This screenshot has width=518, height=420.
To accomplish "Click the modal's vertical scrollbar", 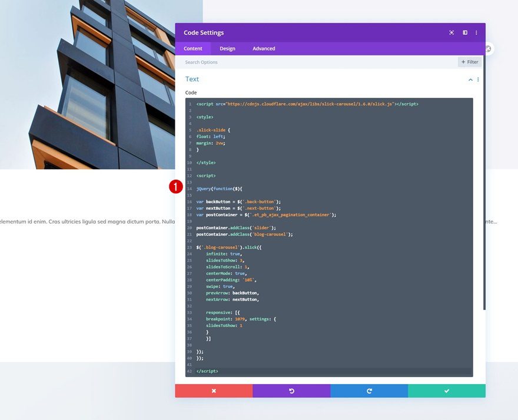I will pos(484,182).
